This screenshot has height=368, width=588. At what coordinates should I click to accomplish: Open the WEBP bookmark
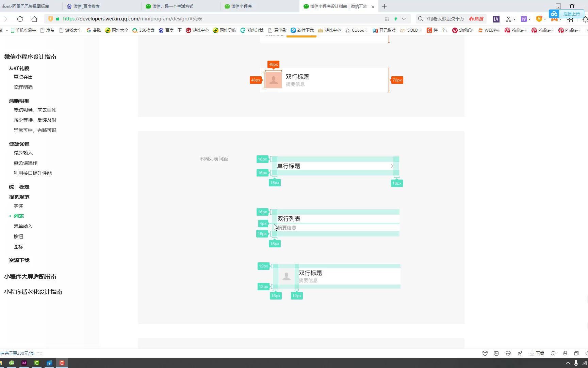tap(489, 30)
